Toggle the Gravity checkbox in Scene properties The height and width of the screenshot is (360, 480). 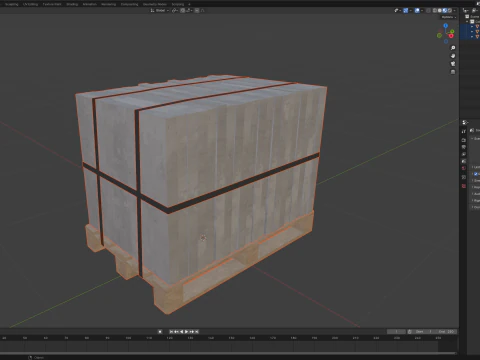coord(476,174)
